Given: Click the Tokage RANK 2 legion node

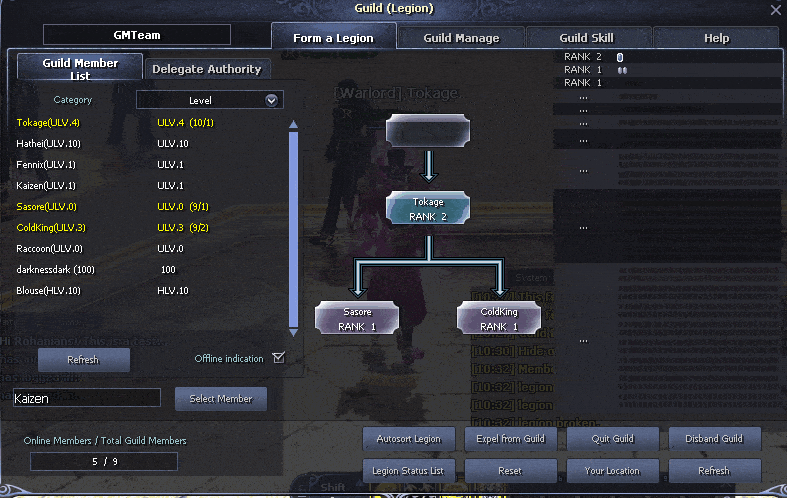Looking at the screenshot, I should tap(428, 208).
